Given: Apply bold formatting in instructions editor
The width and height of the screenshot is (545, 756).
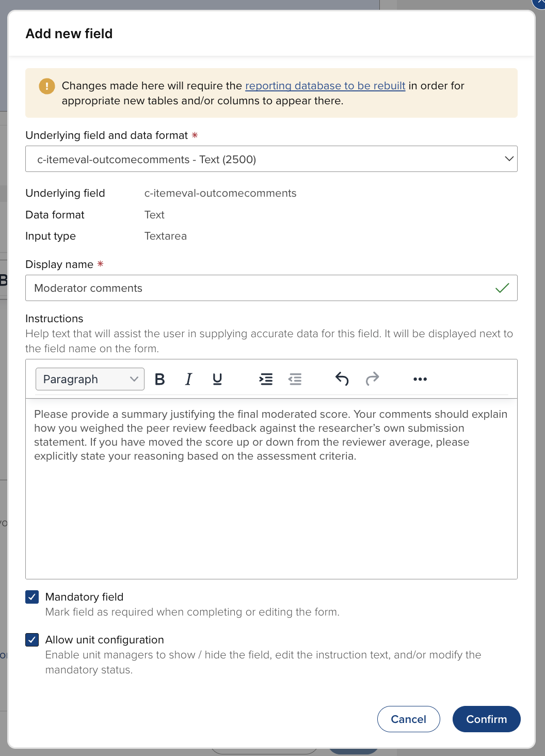Looking at the screenshot, I should 160,379.
